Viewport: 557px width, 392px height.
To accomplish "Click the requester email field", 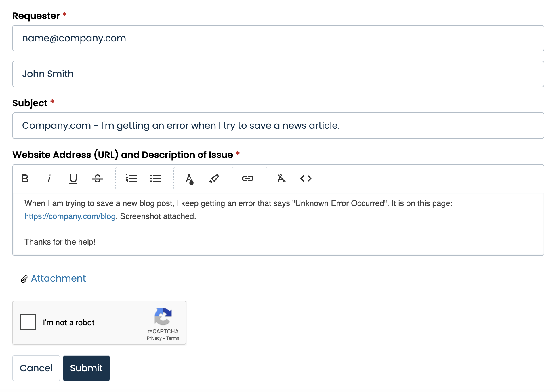I will coord(278,38).
